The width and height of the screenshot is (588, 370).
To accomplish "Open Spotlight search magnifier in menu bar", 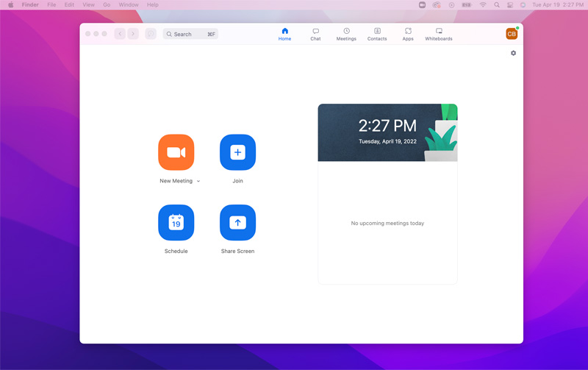I will click(497, 5).
